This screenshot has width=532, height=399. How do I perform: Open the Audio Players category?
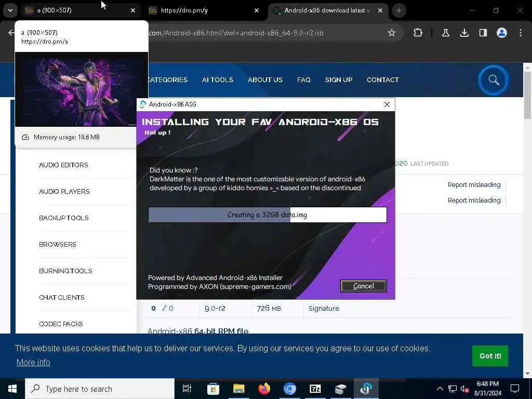64,191
